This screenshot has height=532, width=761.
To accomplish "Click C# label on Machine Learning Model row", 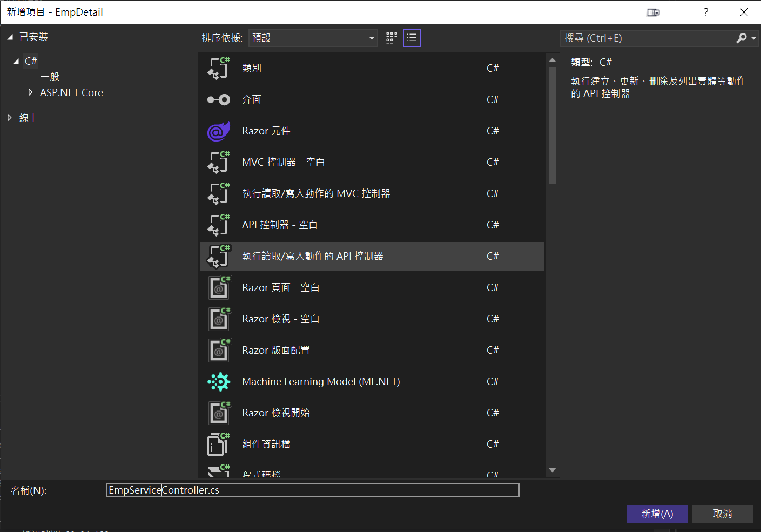I will coord(493,381).
